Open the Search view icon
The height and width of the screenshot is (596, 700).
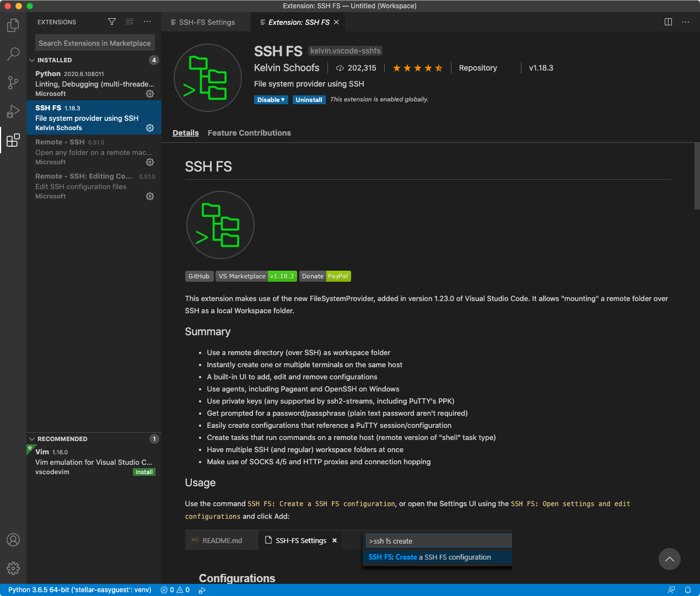pos(13,54)
